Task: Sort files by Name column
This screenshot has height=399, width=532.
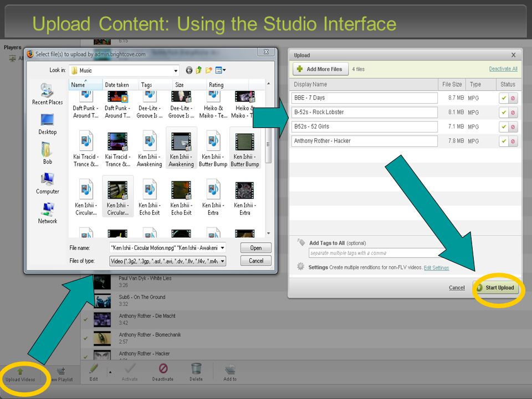Action: 85,84
